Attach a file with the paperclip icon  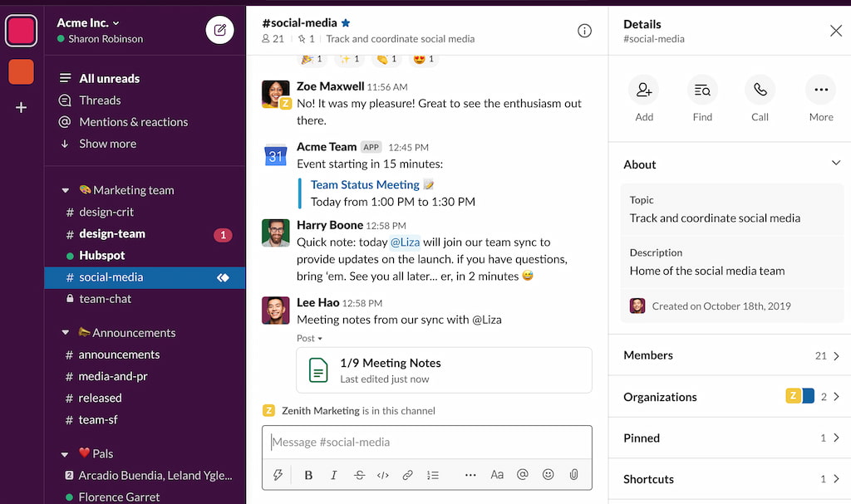(x=573, y=474)
